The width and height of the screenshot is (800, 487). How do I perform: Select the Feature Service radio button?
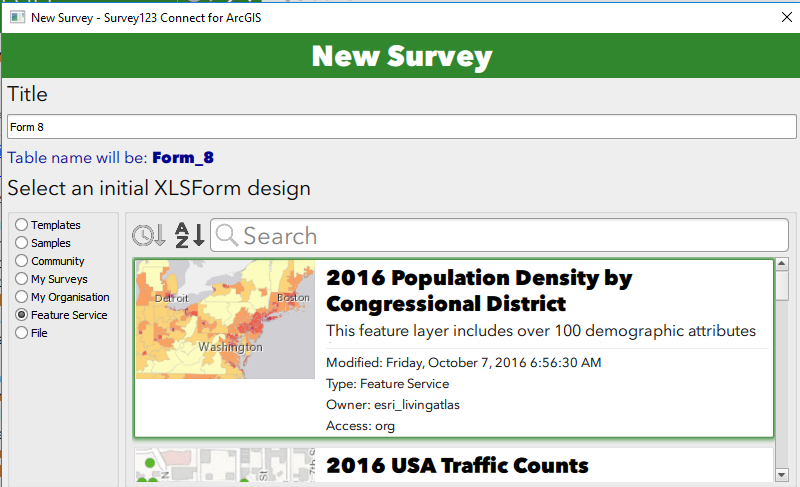[x=21, y=315]
